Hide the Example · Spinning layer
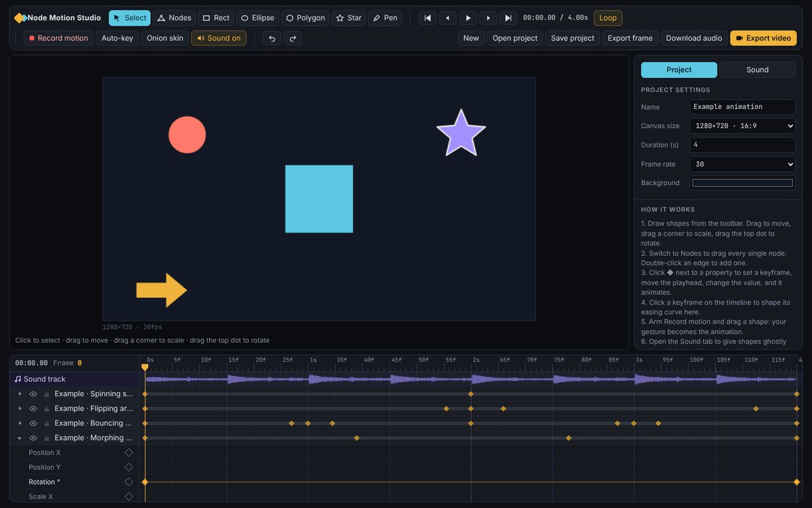The width and height of the screenshot is (812, 508). click(x=33, y=394)
